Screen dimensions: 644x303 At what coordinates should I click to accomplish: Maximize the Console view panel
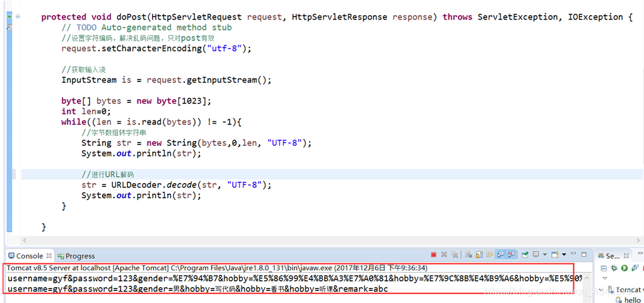tap(583, 254)
